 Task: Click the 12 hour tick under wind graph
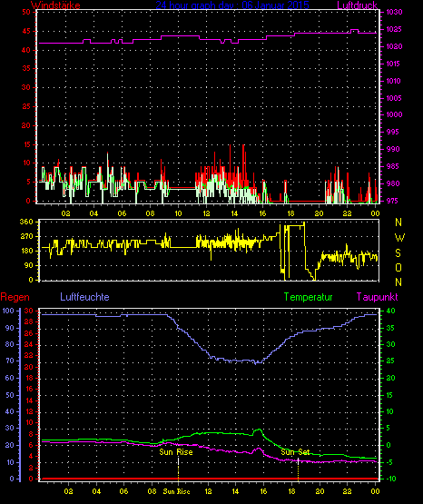point(206,213)
